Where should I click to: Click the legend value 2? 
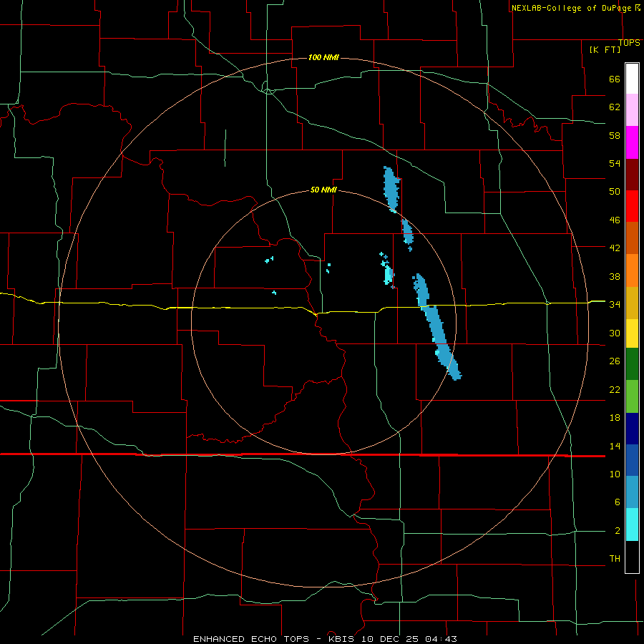tap(618, 531)
